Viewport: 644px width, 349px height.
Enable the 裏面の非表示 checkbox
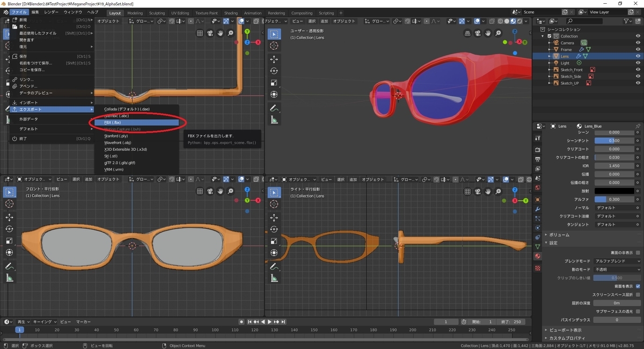coord(638,252)
